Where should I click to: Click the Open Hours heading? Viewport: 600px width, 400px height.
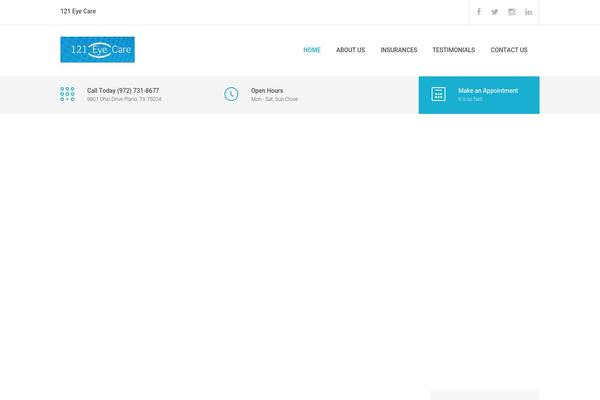point(267,91)
